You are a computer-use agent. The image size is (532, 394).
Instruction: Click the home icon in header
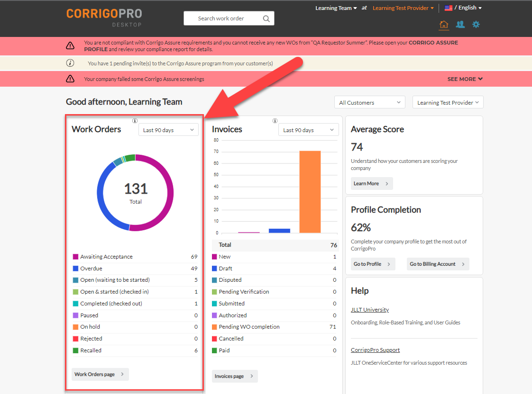click(x=444, y=25)
